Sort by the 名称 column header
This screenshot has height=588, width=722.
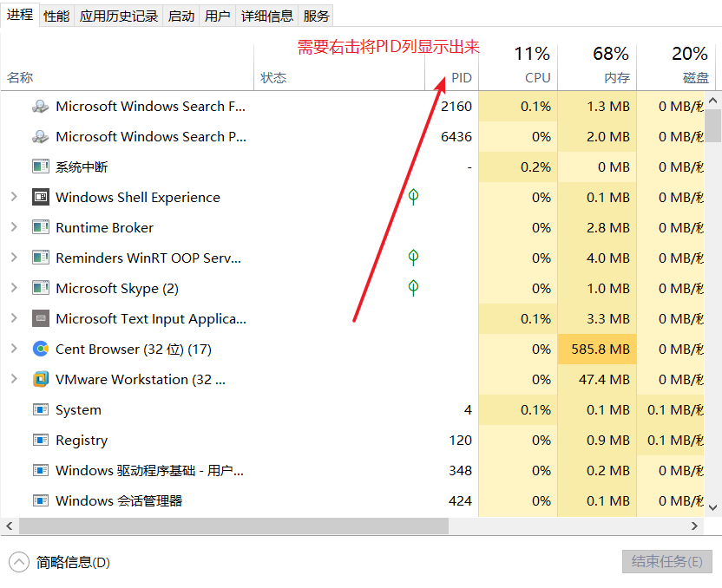(127, 67)
